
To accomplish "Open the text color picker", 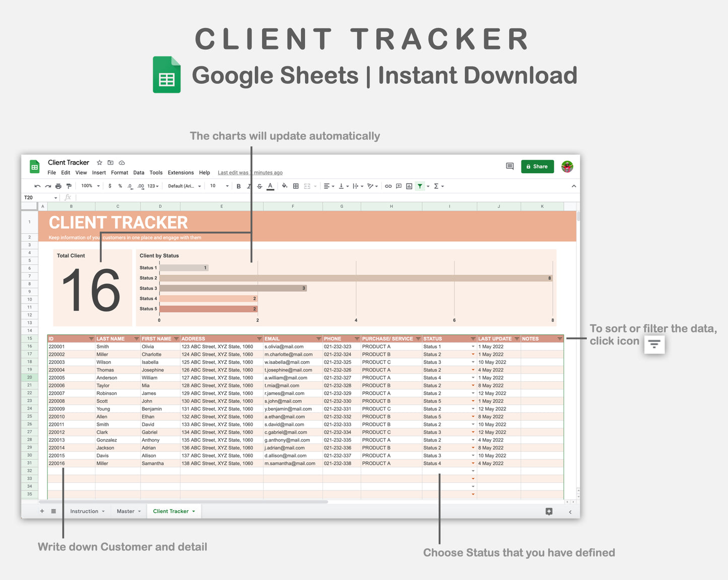I will (x=270, y=186).
